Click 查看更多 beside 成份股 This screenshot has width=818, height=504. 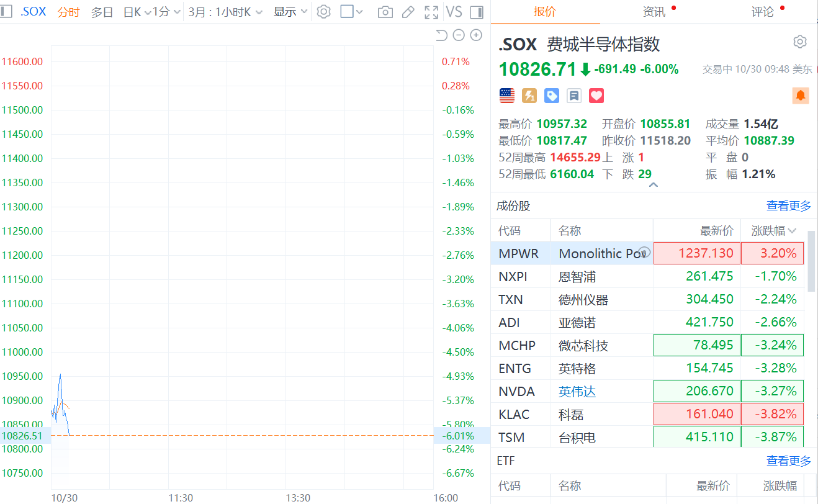pyautogui.click(x=789, y=206)
